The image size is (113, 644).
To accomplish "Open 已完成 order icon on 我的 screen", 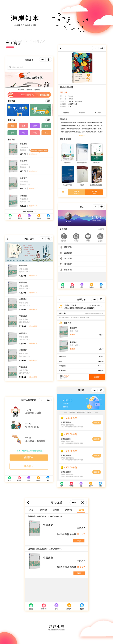I will point(100,236).
